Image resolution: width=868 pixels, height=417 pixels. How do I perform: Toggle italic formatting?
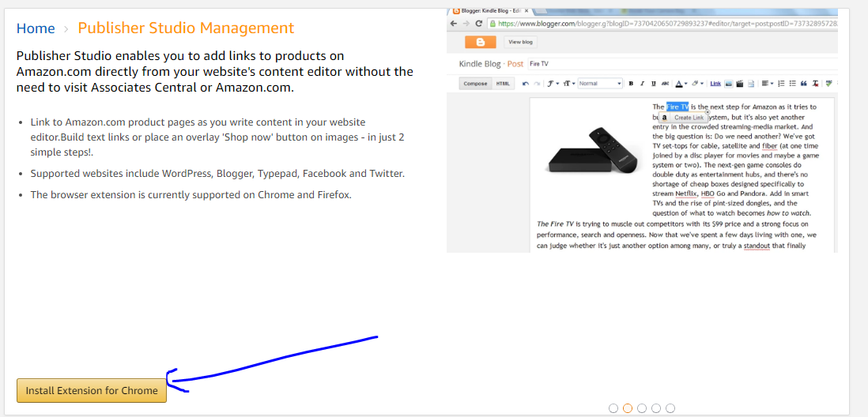642,84
